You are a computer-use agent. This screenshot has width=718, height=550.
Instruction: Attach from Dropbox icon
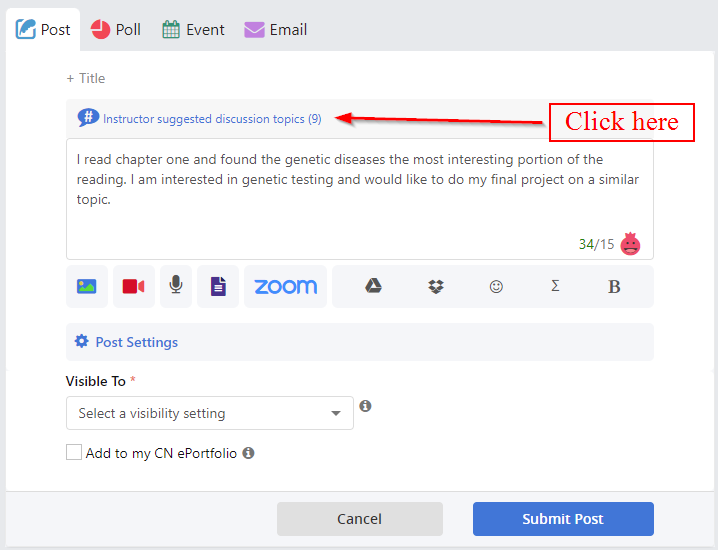point(435,287)
